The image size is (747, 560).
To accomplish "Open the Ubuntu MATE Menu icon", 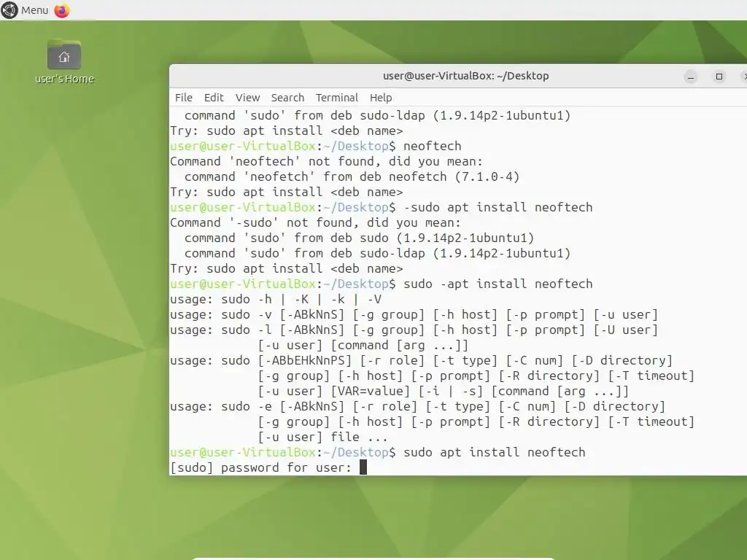I will coord(9,10).
